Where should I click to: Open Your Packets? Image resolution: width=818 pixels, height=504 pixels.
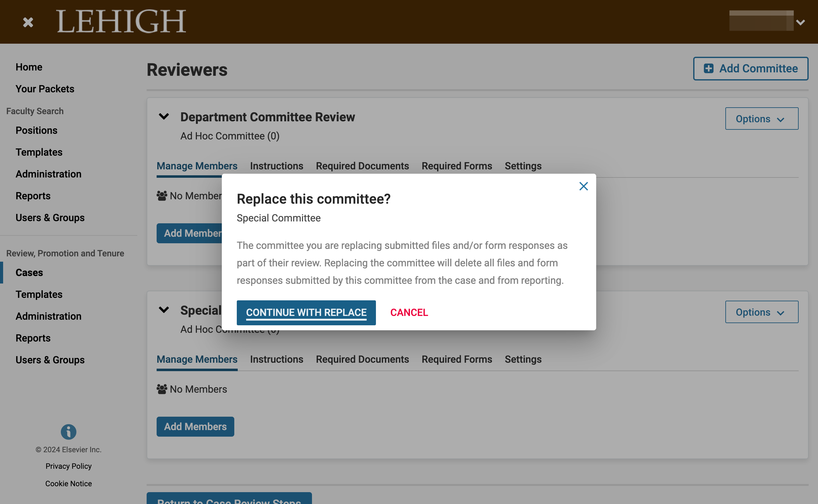(x=45, y=89)
